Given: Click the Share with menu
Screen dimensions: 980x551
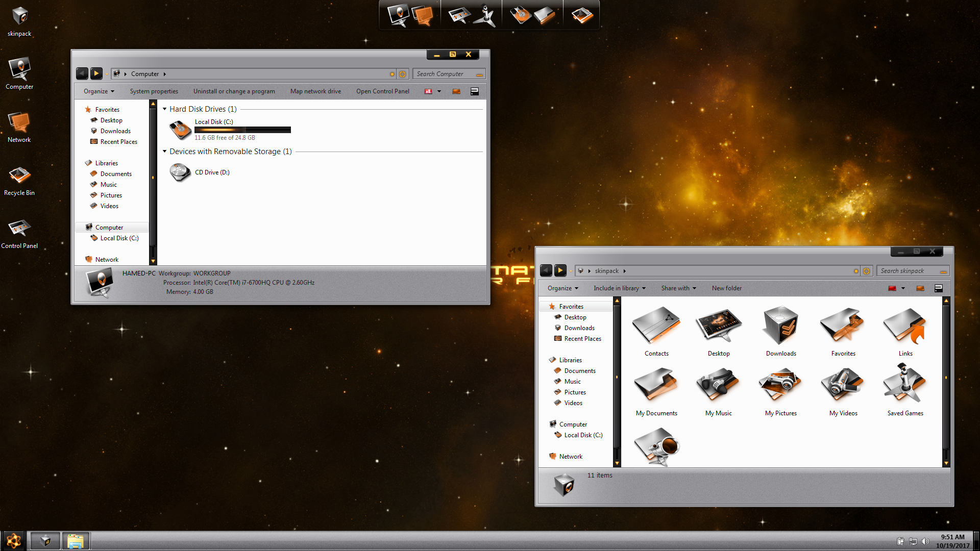Looking at the screenshot, I should pyautogui.click(x=678, y=288).
